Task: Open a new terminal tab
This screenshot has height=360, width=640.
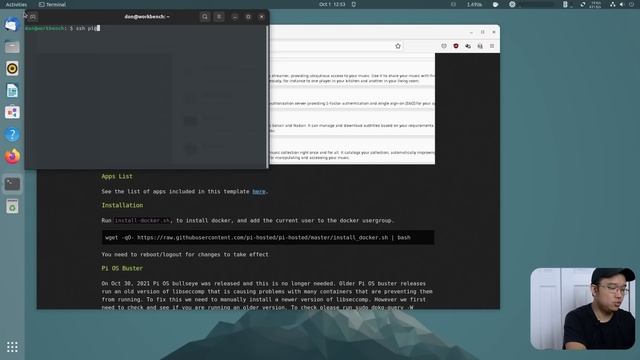Action: (x=33, y=17)
